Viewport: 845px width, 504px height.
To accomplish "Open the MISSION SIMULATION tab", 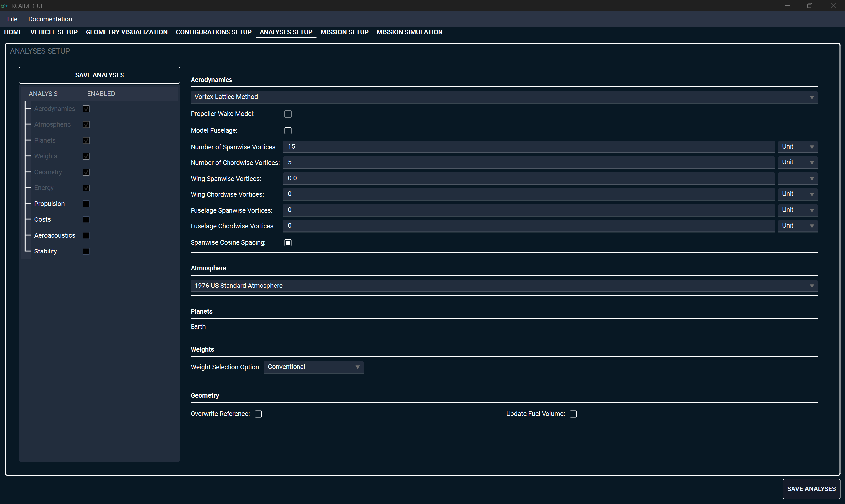I will point(409,32).
